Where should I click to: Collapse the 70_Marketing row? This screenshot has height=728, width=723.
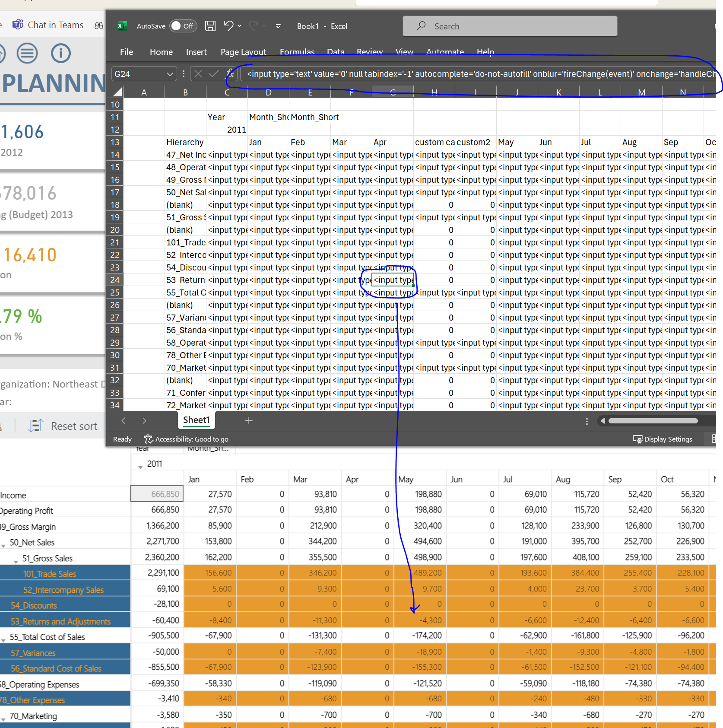[3, 720]
